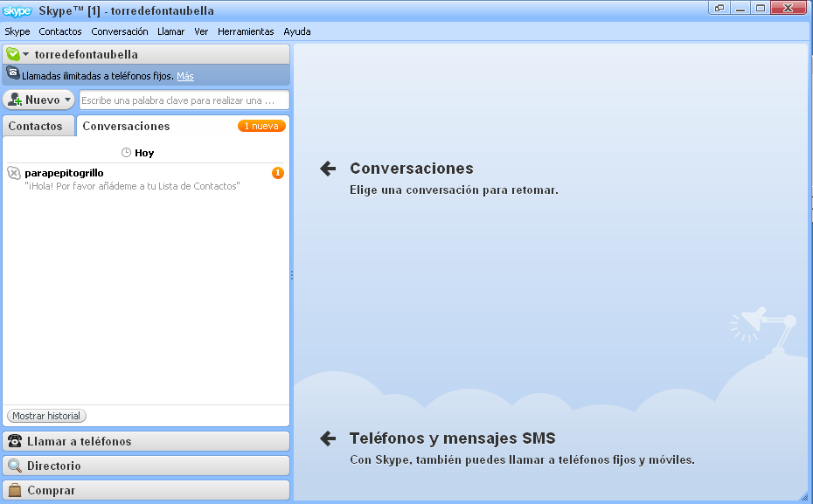This screenshot has width=813, height=504.
Task: Click the arrow icon beside Conversaciones heading
Action: pyautogui.click(x=328, y=169)
